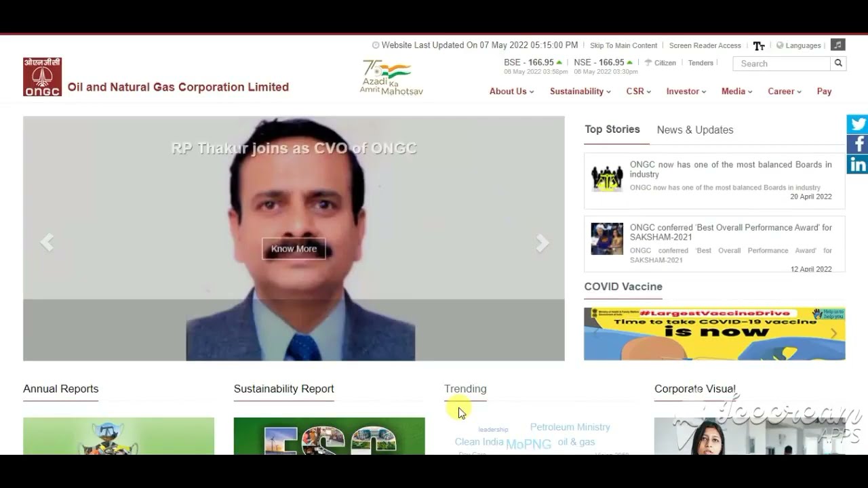The width and height of the screenshot is (868, 488).
Task: Click the 20 April 2022 story date
Action: pyautogui.click(x=811, y=197)
